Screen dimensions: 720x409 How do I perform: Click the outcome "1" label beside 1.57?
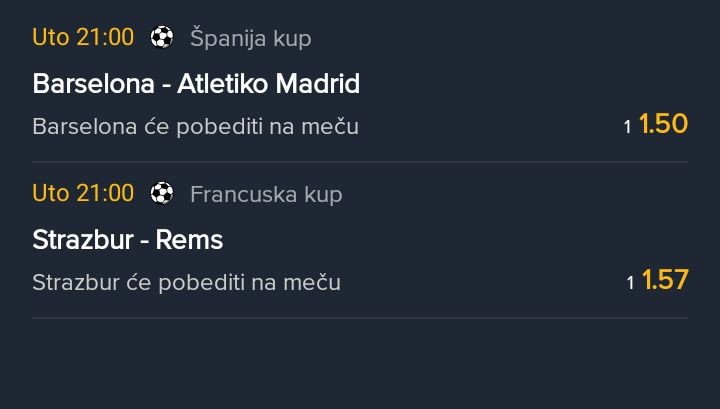pyautogui.click(x=631, y=284)
